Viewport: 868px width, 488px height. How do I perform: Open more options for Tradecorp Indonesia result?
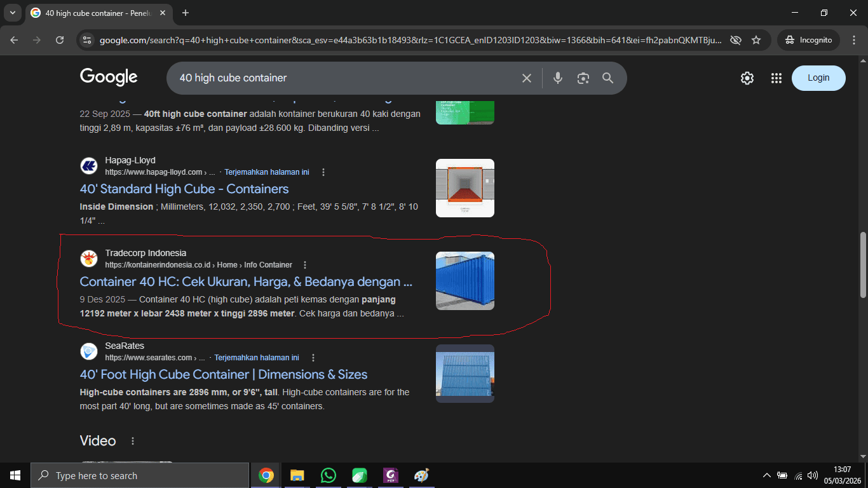[x=305, y=265]
